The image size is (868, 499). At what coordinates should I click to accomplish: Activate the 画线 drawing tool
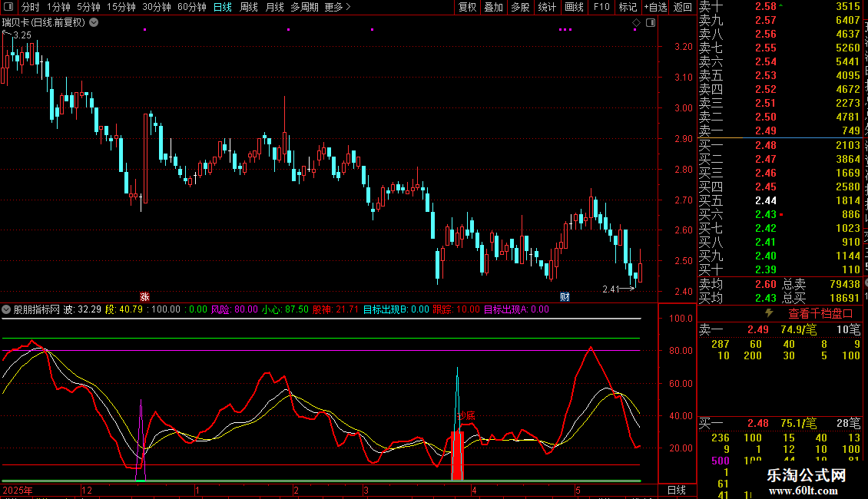point(574,7)
